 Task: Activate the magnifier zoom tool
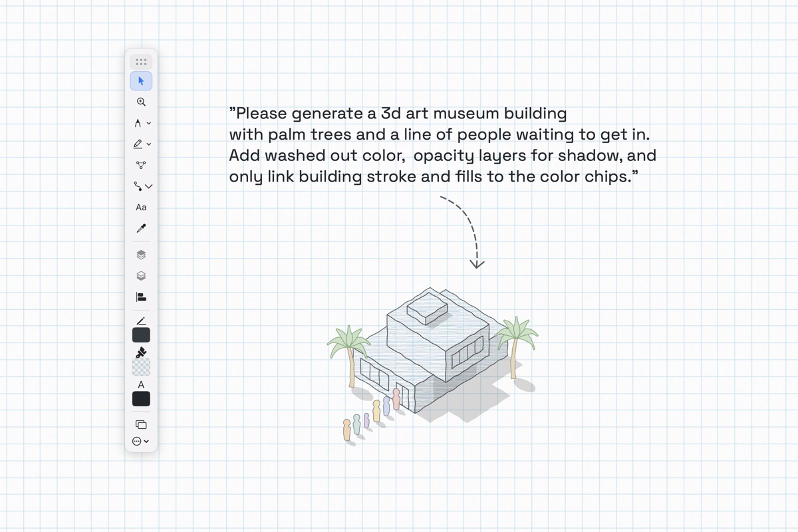141,102
